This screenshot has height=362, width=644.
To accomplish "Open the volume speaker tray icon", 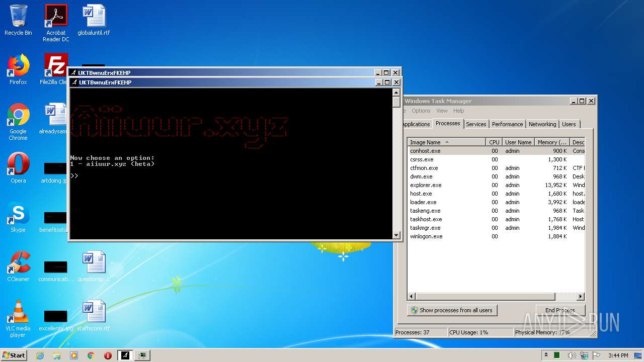I will point(572,355).
